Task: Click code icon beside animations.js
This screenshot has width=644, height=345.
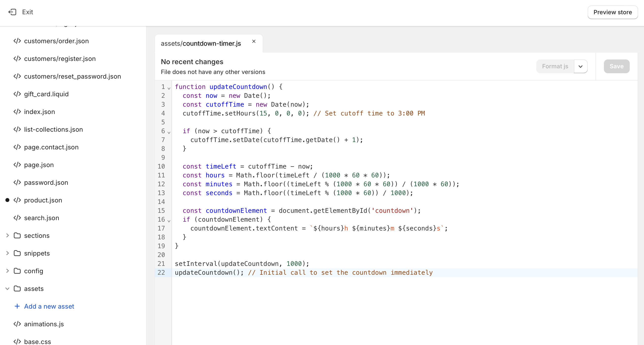Action: (17, 324)
